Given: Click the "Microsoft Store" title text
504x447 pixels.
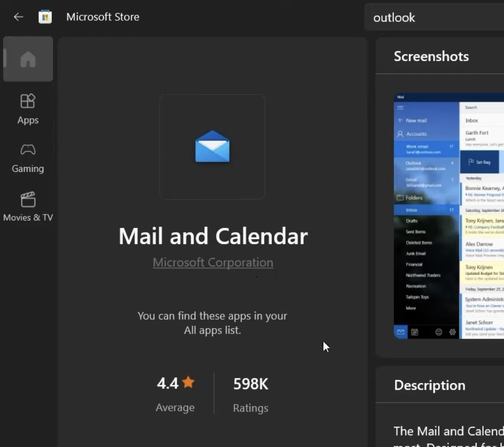Looking at the screenshot, I should tap(103, 17).
